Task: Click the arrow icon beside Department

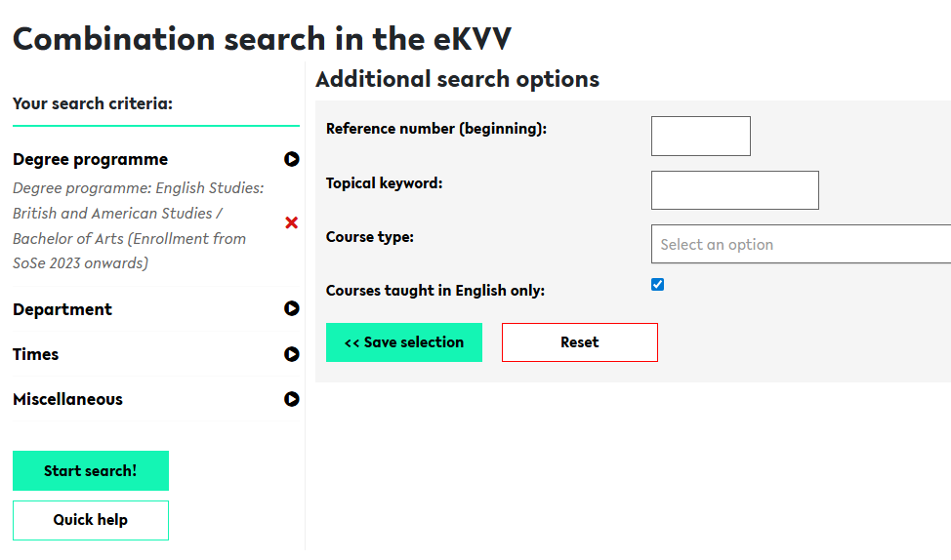Action: point(291,309)
